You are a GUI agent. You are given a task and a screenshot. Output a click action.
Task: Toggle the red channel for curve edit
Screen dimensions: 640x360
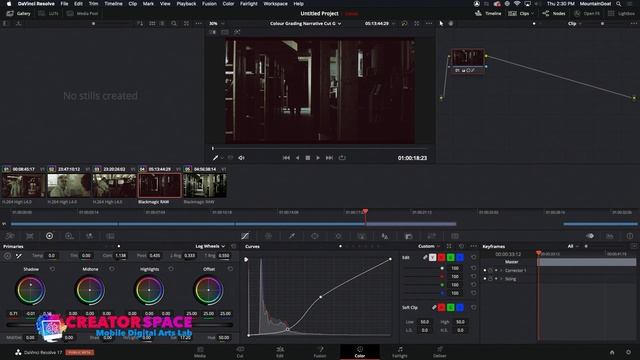point(442,257)
